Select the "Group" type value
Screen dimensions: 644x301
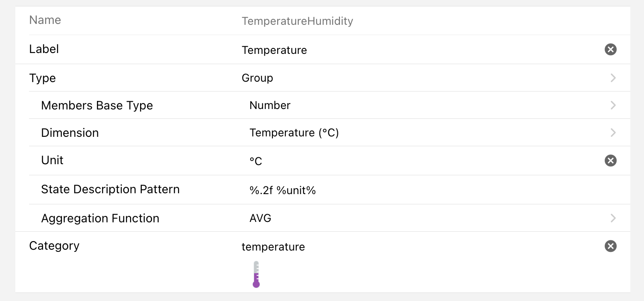(x=258, y=78)
